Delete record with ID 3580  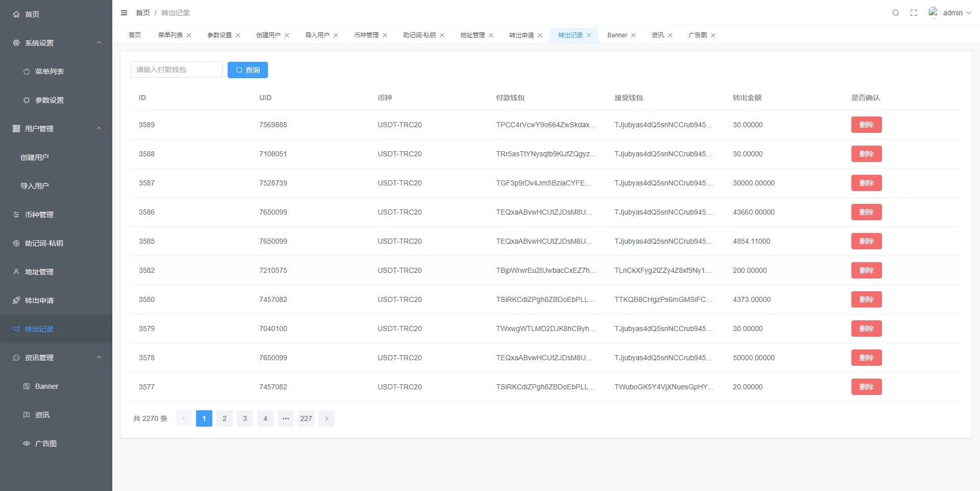click(866, 299)
